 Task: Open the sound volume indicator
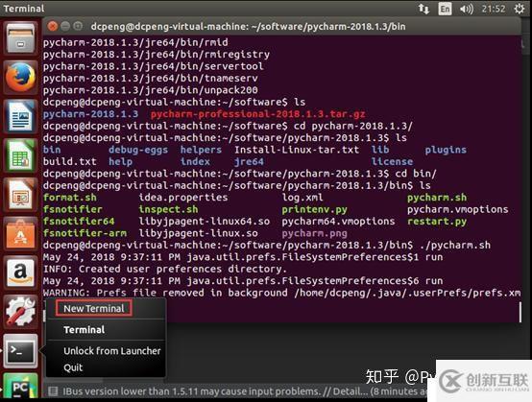[x=466, y=9]
